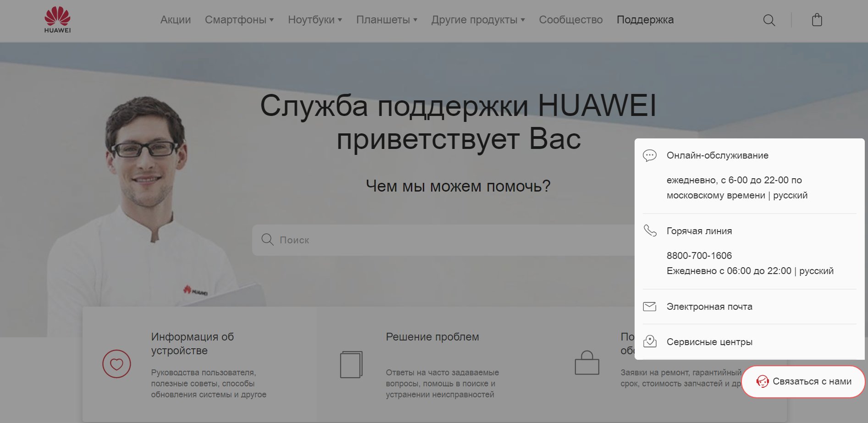Expand the Смартфоны dropdown
868x423 pixels.
pyautogui.click(x=239, y=20)
